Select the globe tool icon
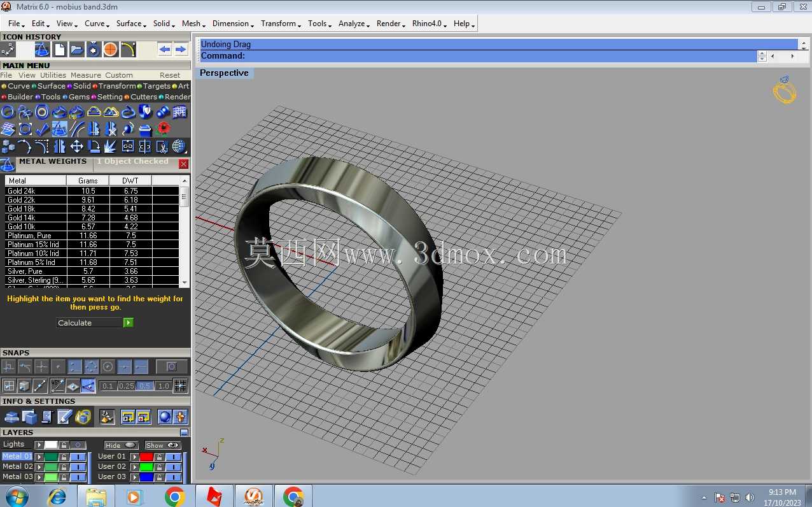The width and height of the screenshot is (812, 507). pyautogui.click(x=180, y=146)
